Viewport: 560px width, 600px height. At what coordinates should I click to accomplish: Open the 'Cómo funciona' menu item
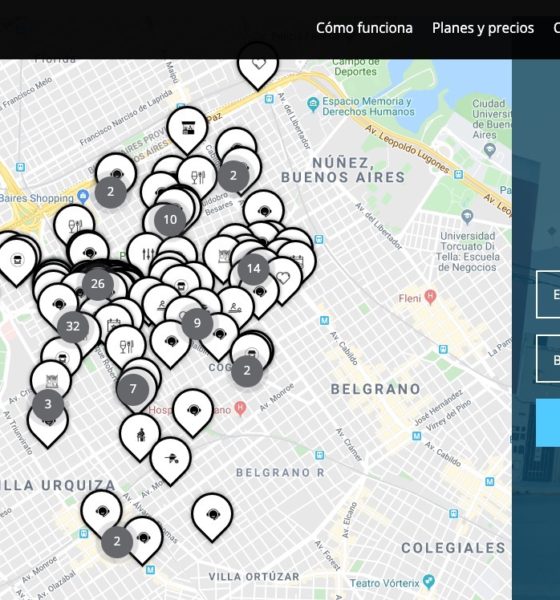[x=364, y=28]
